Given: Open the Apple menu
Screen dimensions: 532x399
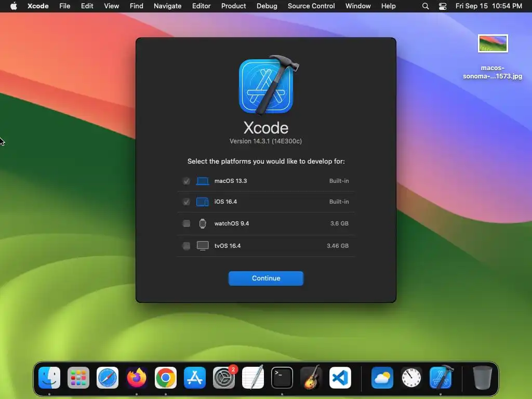Looking at the screenshot, I should 14,6.
